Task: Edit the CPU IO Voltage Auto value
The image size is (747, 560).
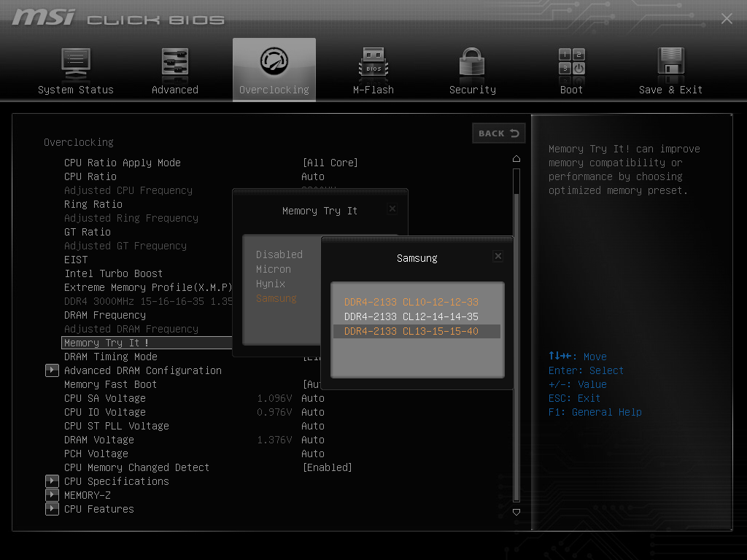Action: pos(313,411)
